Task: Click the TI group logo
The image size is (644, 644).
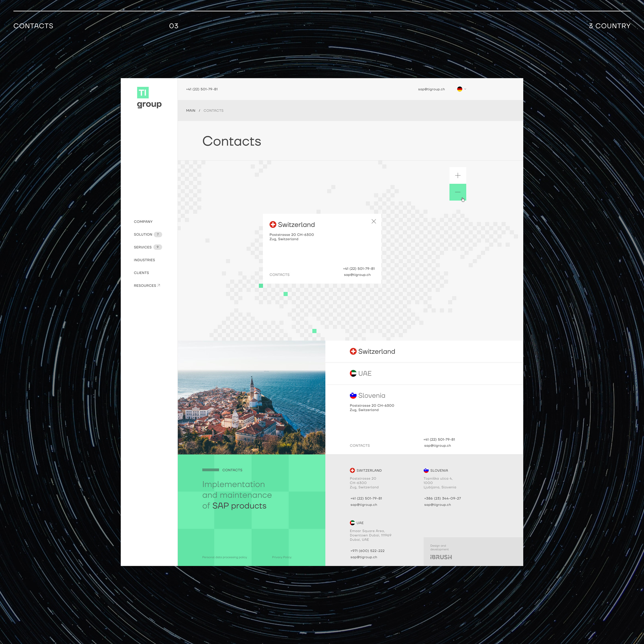Action: (x=149, y=97)
